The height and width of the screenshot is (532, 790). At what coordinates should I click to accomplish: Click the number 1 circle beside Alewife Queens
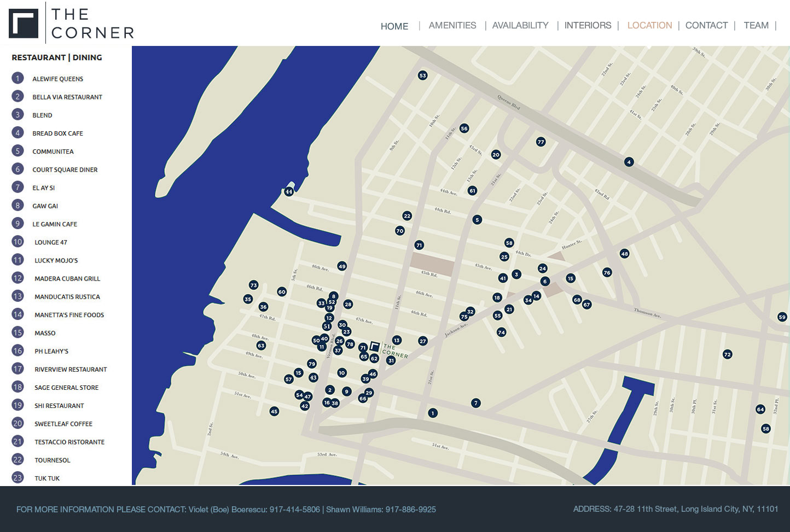click(x=18, y=78)
